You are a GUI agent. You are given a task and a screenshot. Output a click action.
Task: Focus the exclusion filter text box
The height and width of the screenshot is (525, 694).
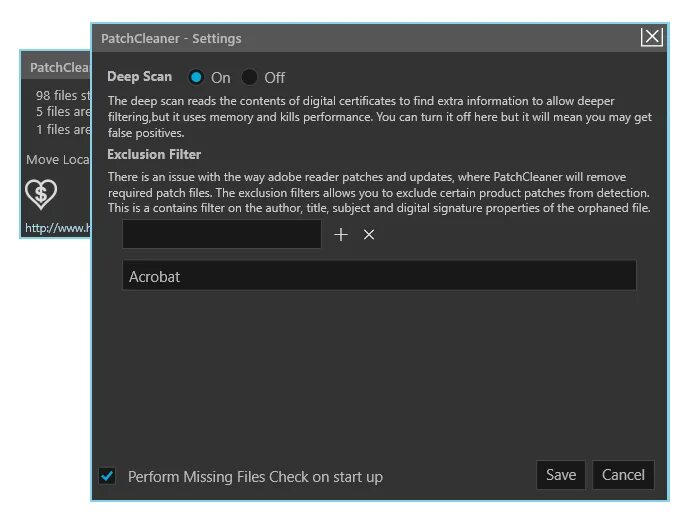[222, 235]
